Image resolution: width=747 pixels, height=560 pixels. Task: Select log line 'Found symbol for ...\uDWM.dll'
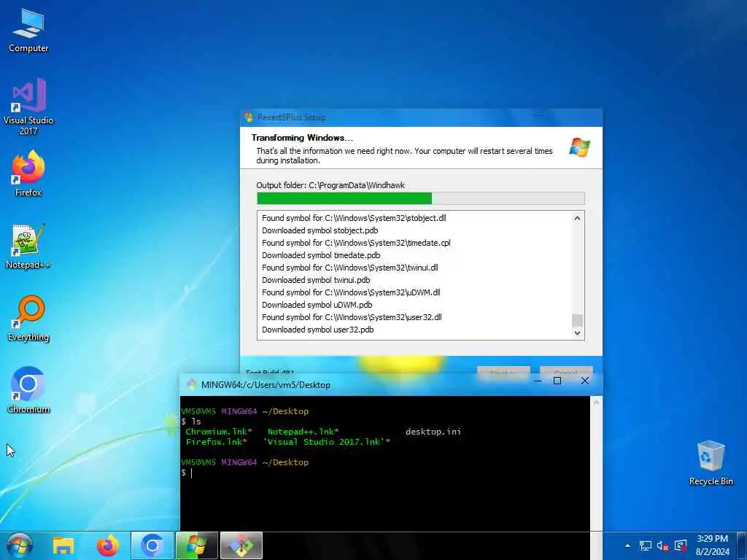[x=351, y=292]
